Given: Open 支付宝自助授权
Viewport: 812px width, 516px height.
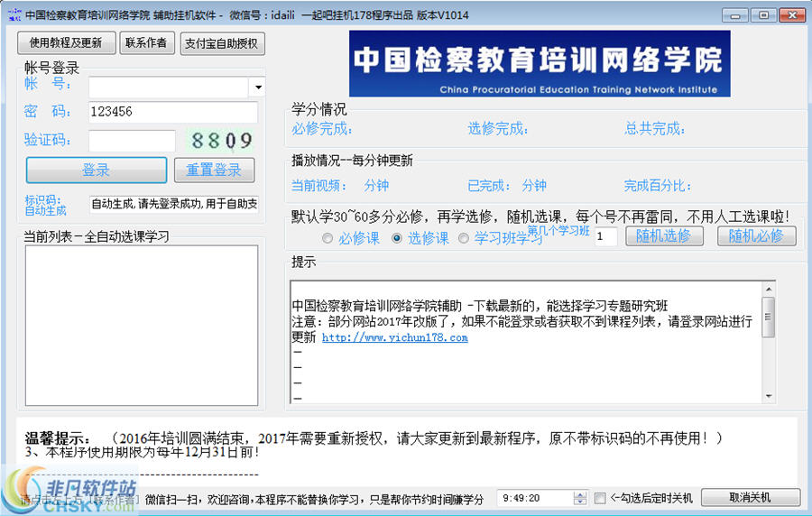Looking at the screenshot, I should click(222, 43).
